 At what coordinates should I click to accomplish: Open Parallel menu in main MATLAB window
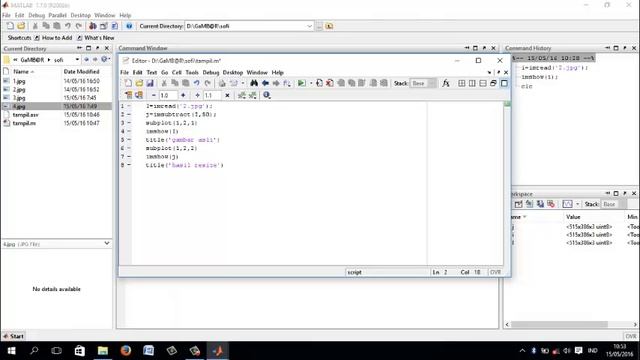pos(57,15)
